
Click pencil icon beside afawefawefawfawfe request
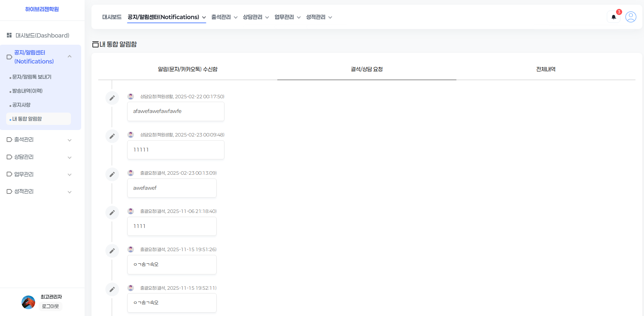coord(112,98)
